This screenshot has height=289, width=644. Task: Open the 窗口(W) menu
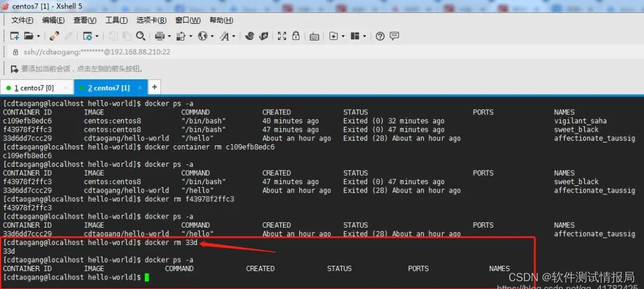[x=188, y=20]
